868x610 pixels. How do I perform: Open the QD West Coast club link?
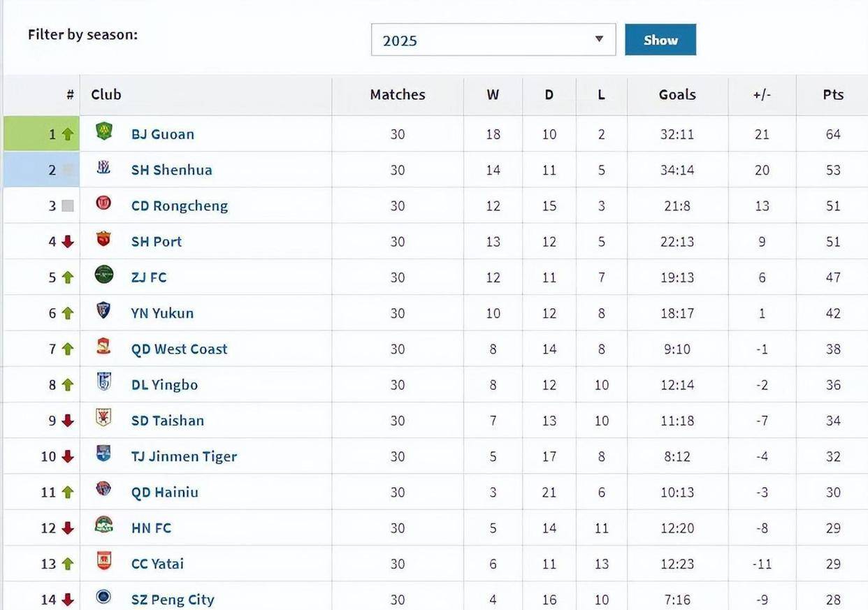pos(179,349)
